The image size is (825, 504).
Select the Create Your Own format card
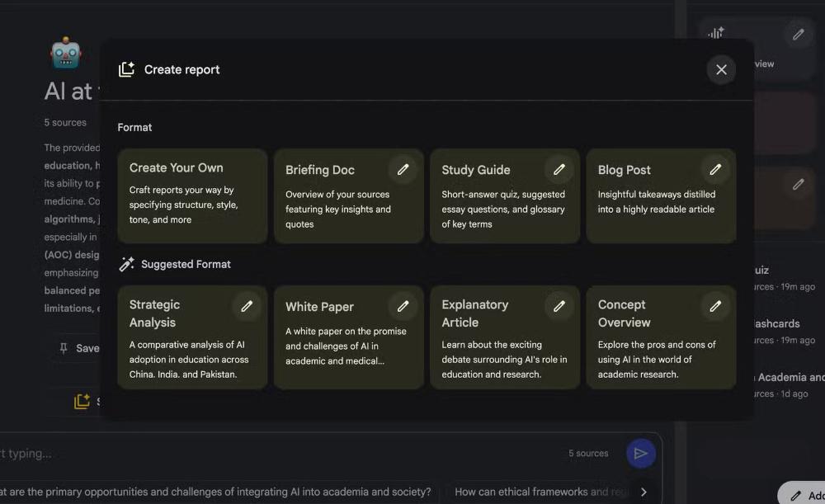pyautogui.click(x=191, y=196)
